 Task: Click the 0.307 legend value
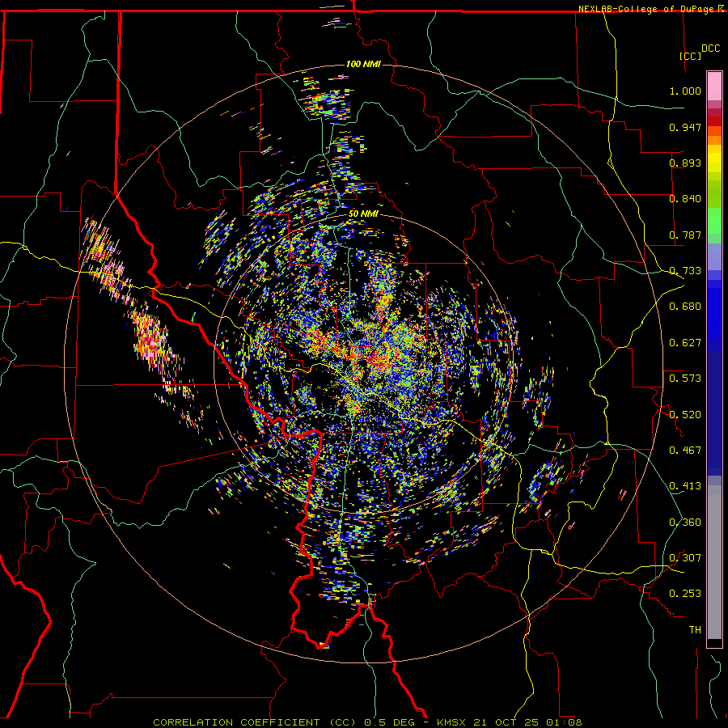tap(685, 558)
